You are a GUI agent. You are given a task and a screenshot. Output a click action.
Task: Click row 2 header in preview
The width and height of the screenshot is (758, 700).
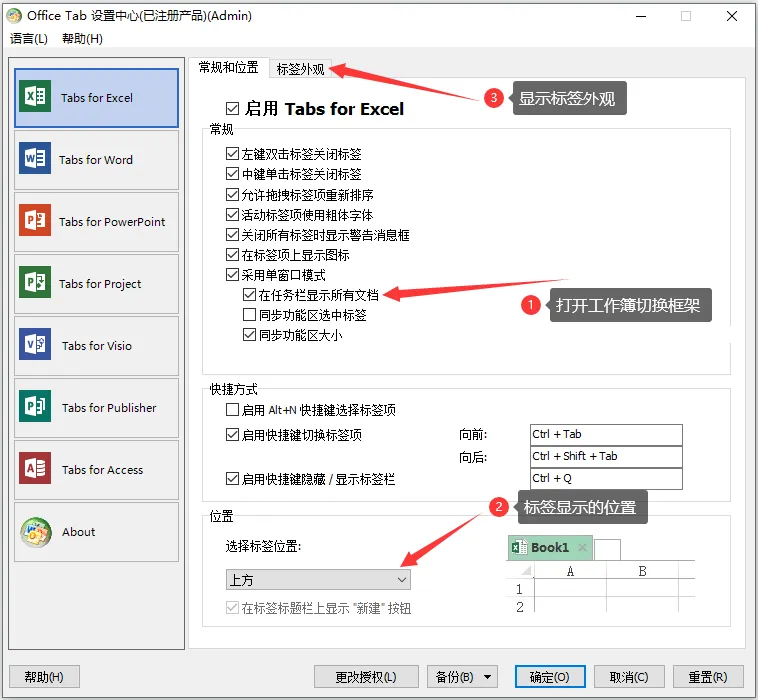coord(520,607)
